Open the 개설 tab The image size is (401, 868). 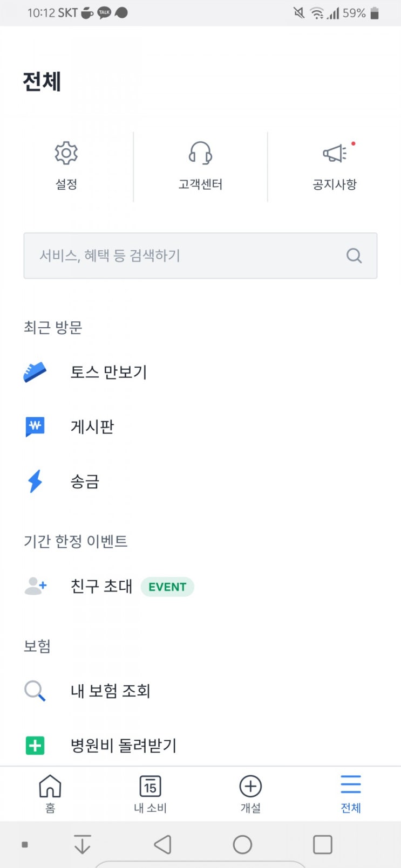tap(250, 794)
